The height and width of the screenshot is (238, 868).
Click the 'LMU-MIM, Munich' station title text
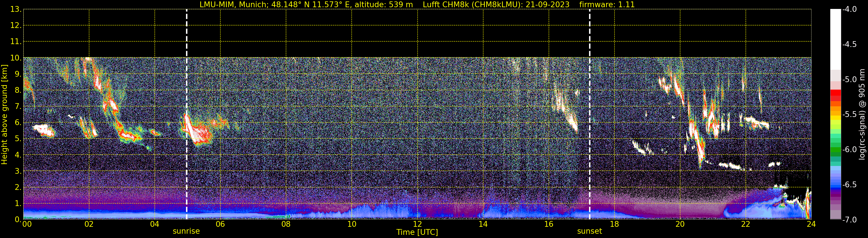(x=233, y=5)
